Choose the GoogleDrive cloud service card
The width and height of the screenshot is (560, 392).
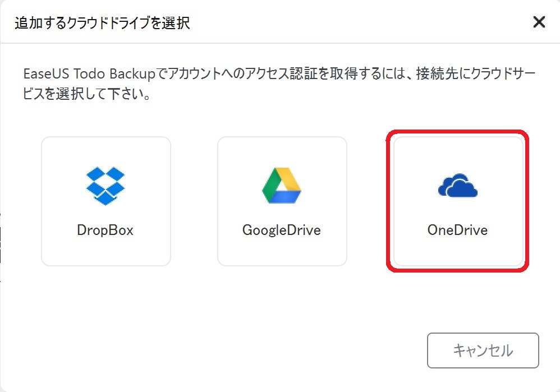(282, 201)
